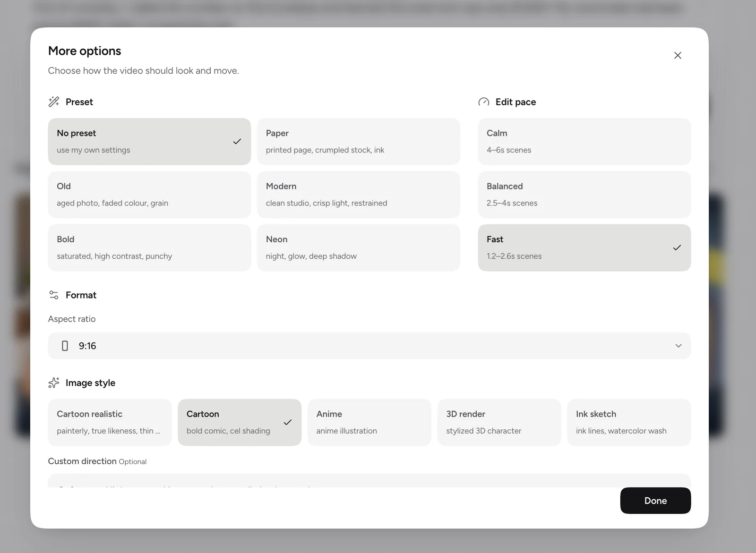Click the checkmark on No preset
This screenshot has height=553, width=756.
click(237, 141)
